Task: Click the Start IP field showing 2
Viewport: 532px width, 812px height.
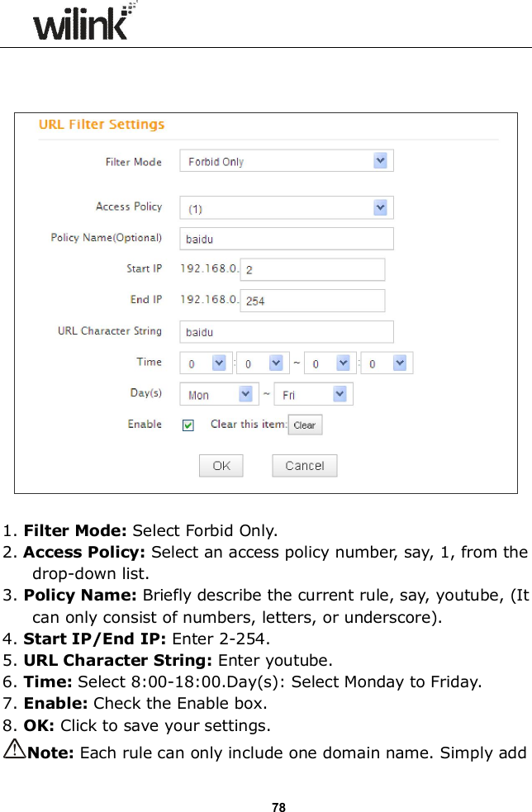Action: (311, 268)
